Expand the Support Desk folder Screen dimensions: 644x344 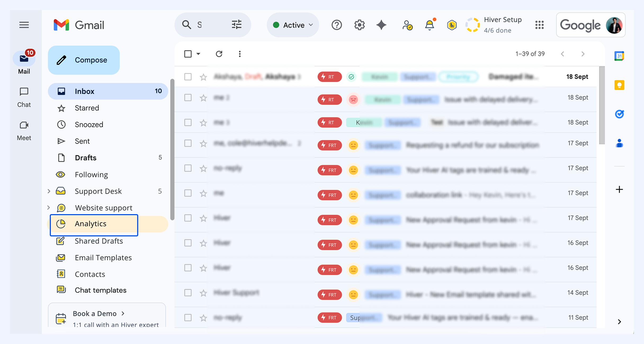pos(49,191)
